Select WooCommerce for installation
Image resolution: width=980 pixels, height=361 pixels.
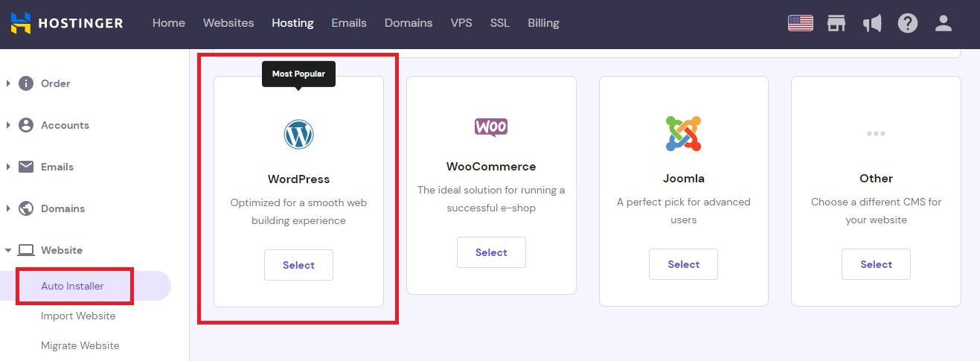click(x=491, y=252)
